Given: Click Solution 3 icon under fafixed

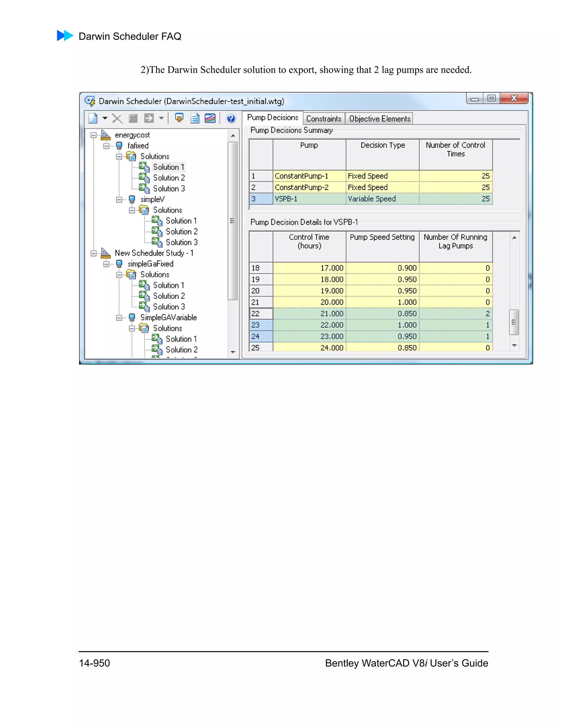Looking at the screenshot, I should [x=144, y=188].
